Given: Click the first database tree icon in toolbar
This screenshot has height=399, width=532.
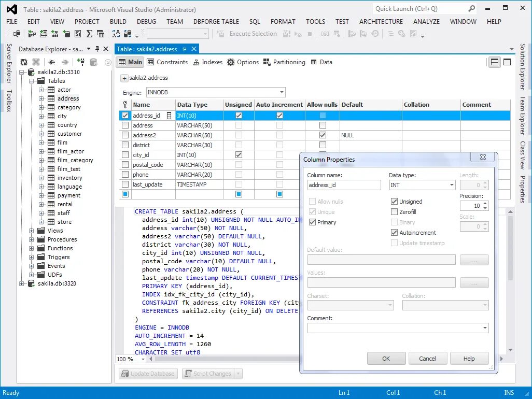Looking at the screenshot, I should 32,34.
